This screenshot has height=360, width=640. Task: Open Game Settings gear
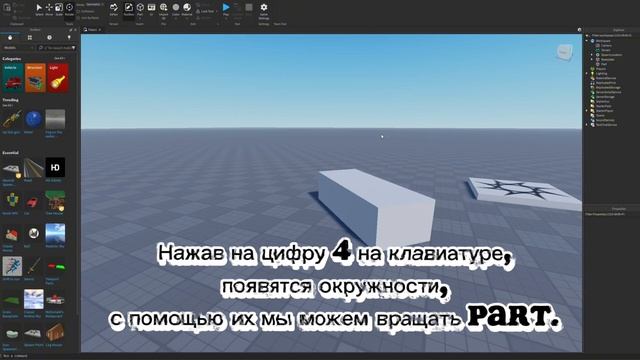point(264,10)
